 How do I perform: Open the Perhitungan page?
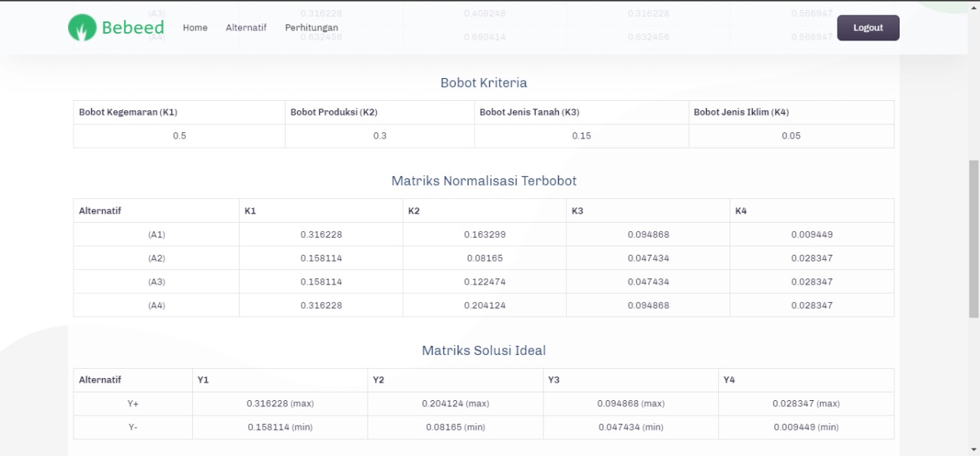pyautogui.click(x=312, y=28)
